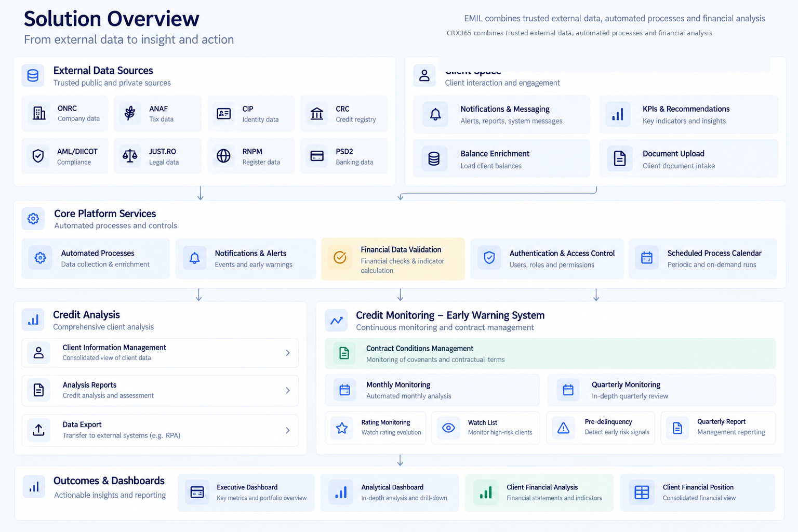The height and width of the screenshot is (532, 798).
Task: Click the RNPM globe icon
Action: point(223,156)
